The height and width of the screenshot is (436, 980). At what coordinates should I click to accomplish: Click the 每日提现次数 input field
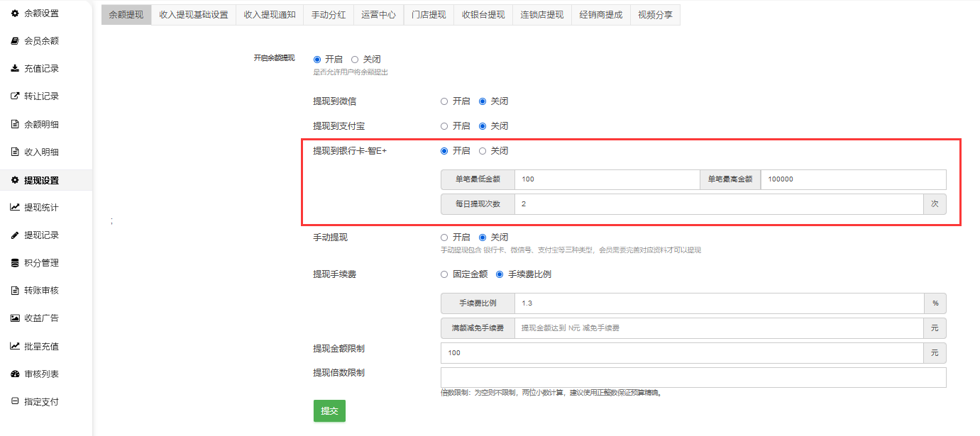pos(718,204)
